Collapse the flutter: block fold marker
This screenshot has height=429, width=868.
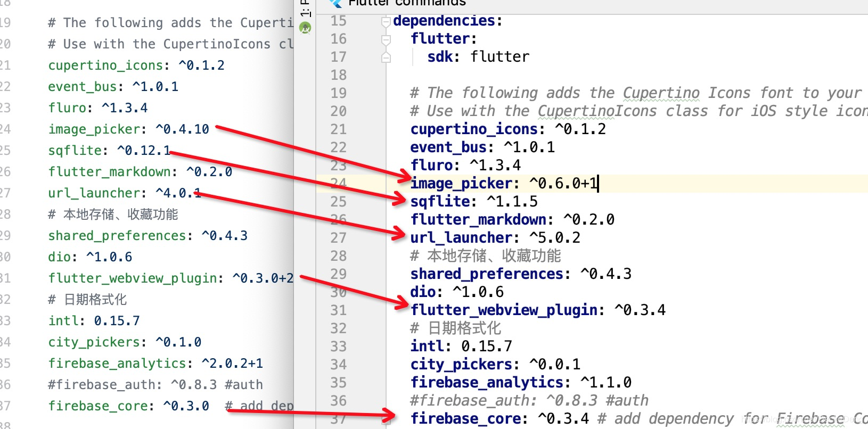386,40
